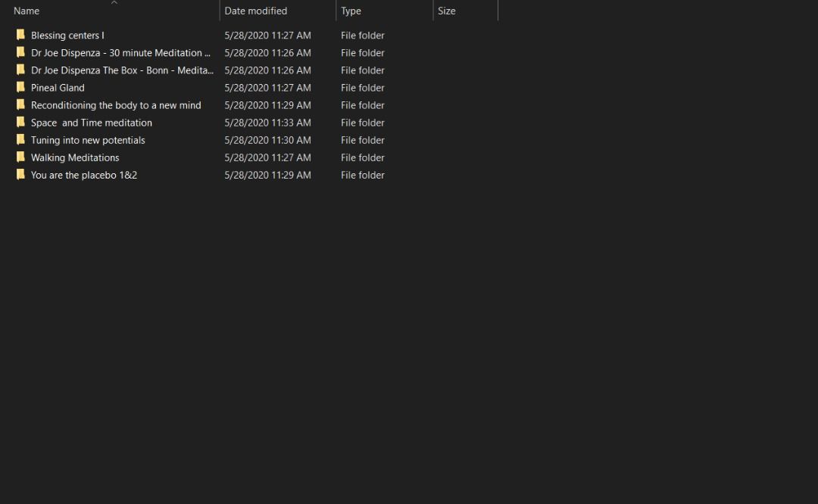Select the Dr Joe Dispenza The Box folder name
This screenshot has height=504, width=818.
coord(122,70)
